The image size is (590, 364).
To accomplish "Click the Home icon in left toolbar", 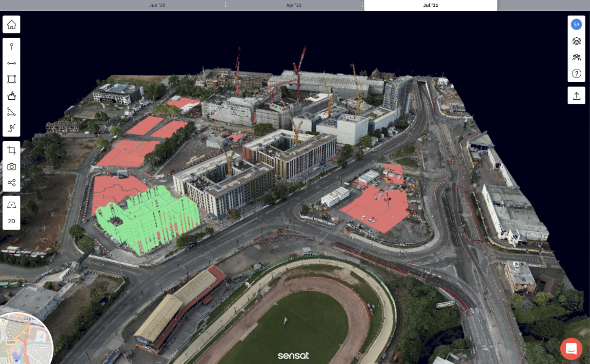I will click(11, 25).
